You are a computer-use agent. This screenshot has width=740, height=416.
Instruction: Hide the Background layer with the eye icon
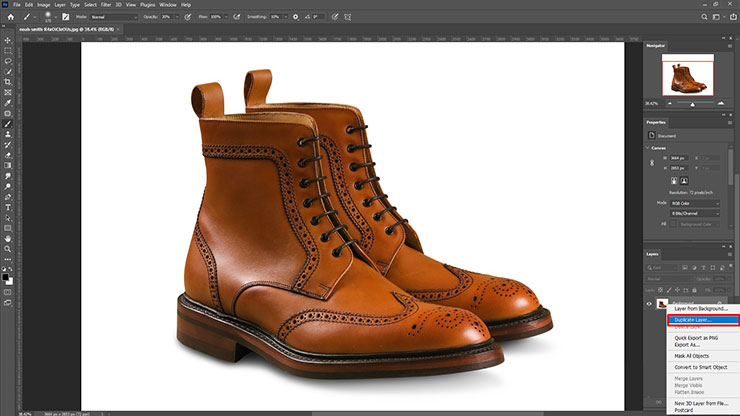[650, 303]
